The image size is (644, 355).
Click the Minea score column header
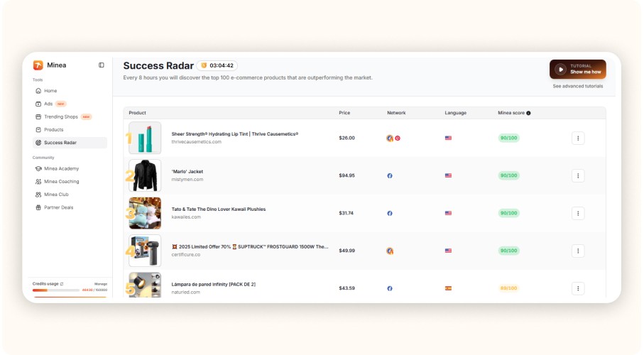[x=511, y=113]
